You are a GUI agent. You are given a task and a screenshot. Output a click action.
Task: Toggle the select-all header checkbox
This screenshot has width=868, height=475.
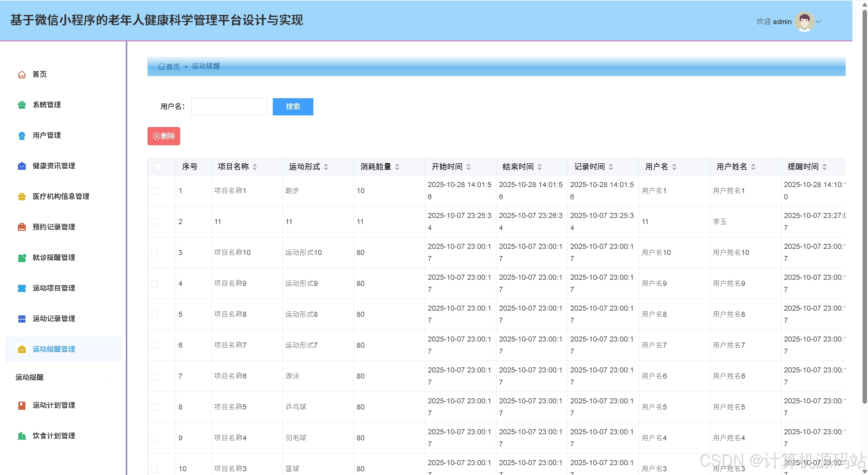click(157, 167)
